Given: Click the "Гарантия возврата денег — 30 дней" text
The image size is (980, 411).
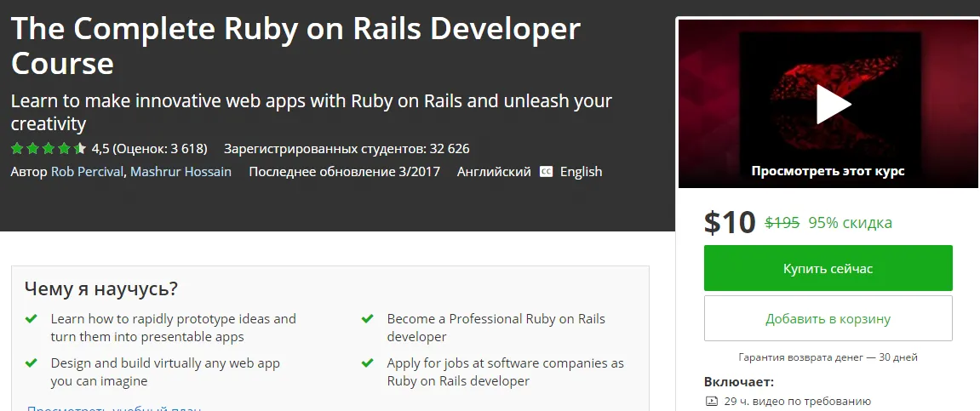Looking at the screenshot, I should (828, 357).
